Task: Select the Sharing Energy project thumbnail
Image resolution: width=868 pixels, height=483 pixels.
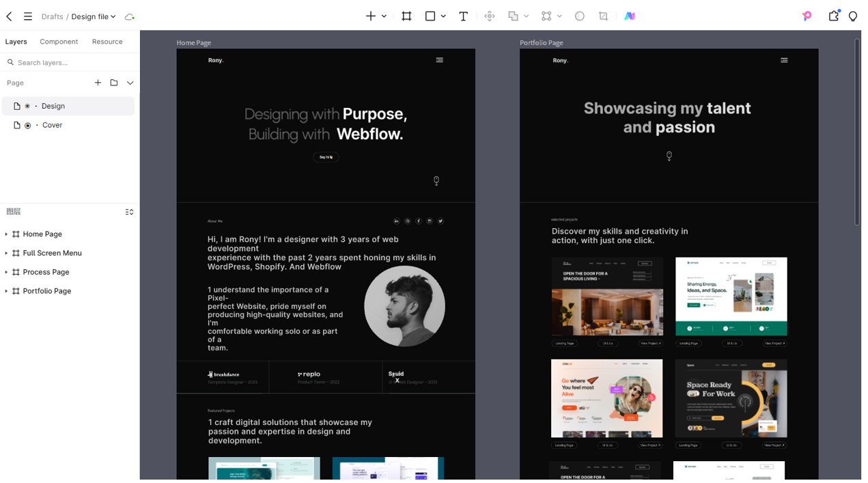Action: click(x=731, y=296)
